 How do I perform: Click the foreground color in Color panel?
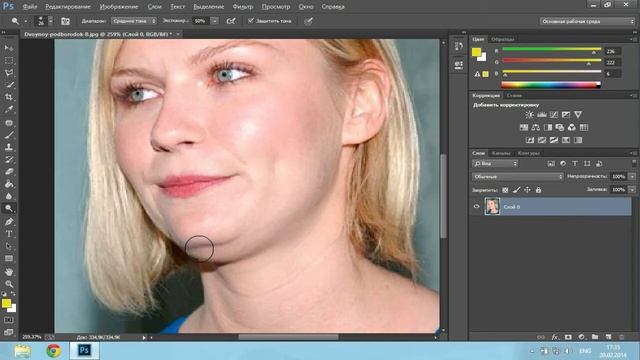[x=476, y=52]
